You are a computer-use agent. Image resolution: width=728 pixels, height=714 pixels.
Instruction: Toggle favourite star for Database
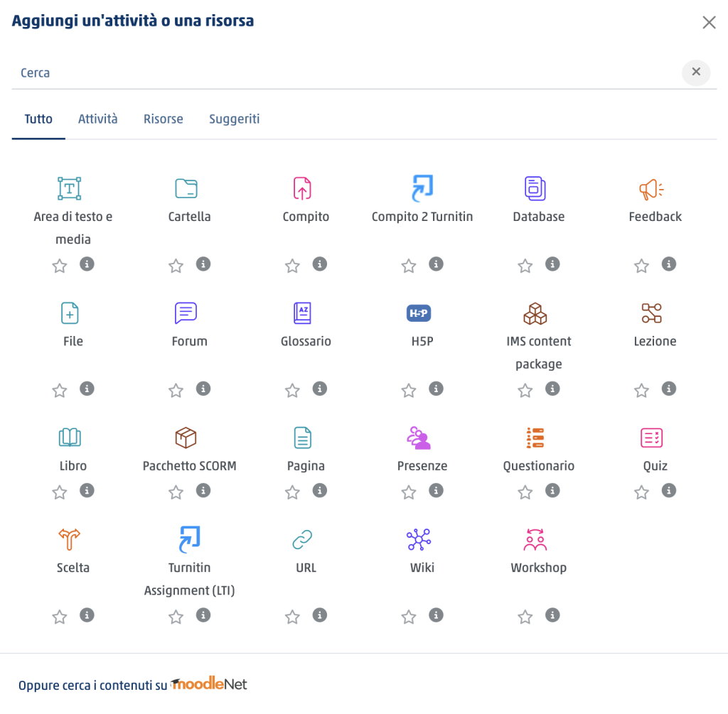pyautogui.click(x=525, y=266)
